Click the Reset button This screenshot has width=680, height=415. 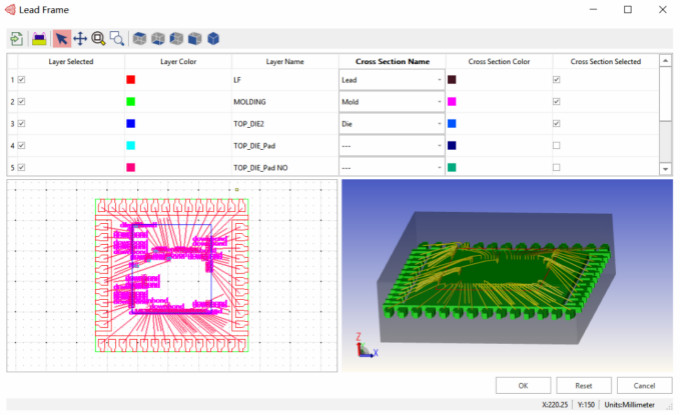[x=584, y=385]
